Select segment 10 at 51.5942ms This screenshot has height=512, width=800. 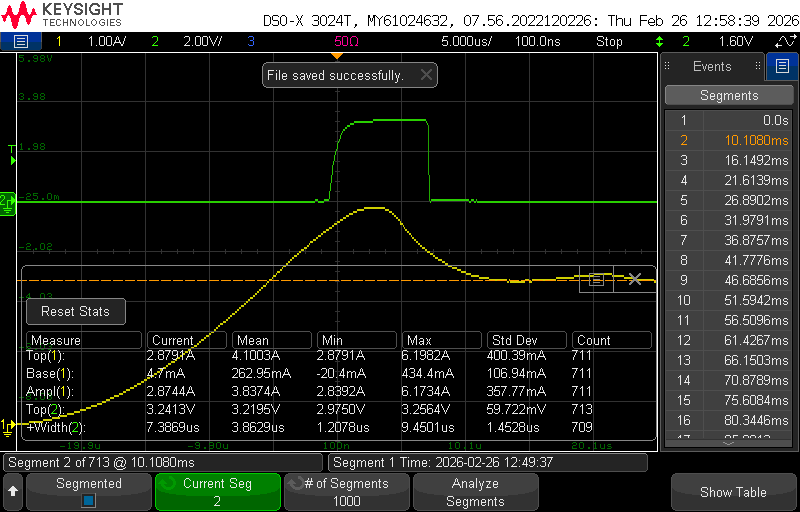click(729, 300)
